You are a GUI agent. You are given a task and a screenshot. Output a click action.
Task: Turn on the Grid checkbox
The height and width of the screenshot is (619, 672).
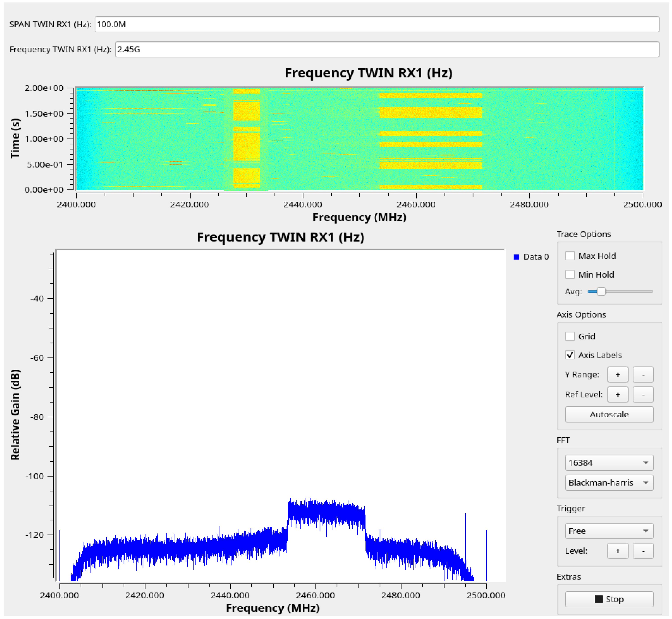click(570, 336)
